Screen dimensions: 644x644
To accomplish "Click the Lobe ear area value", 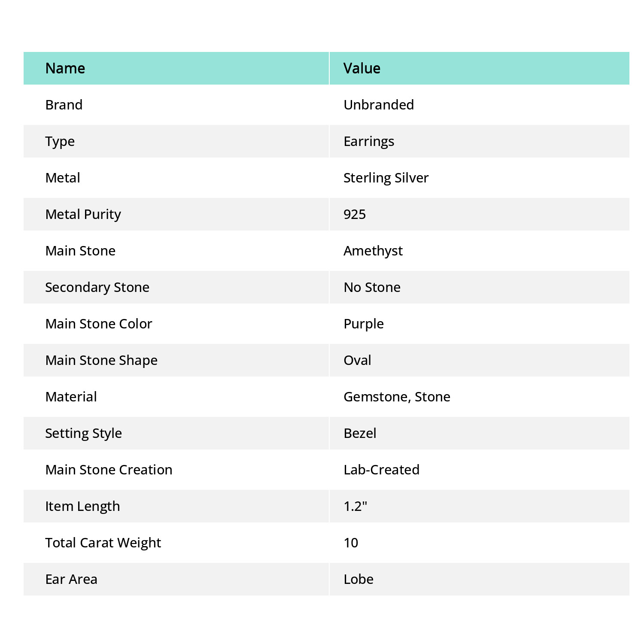I will pyautogui.click(x=358, y=579).
